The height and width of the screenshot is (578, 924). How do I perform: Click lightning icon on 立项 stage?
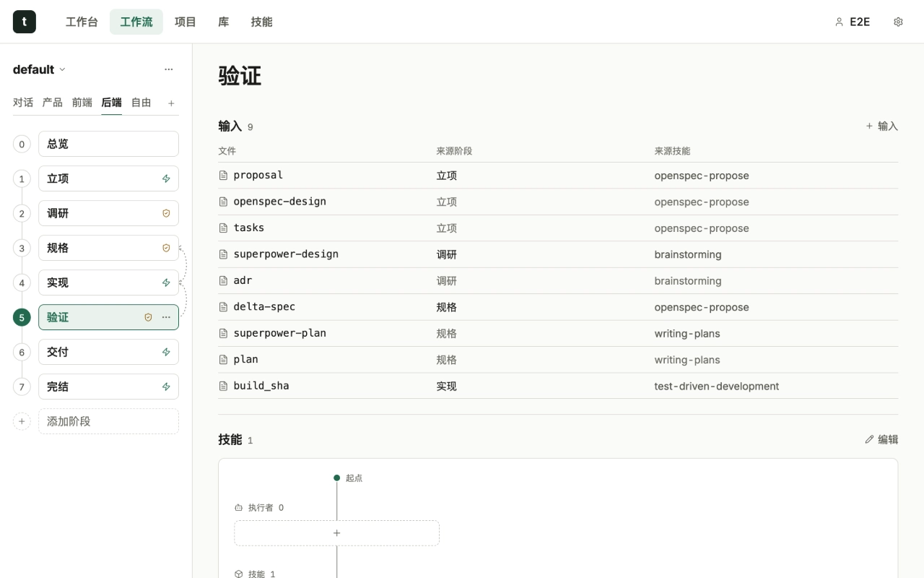tap(166, 178)
